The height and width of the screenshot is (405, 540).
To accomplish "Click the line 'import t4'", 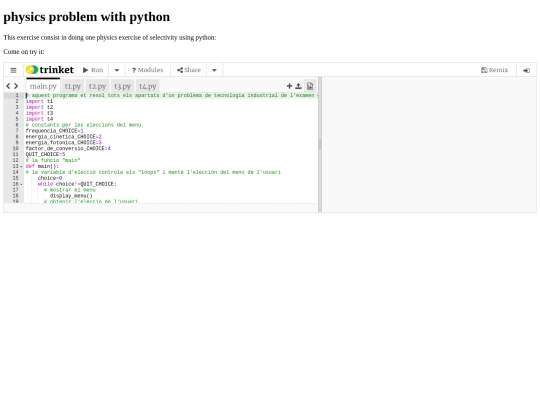I will click(39, 119).
